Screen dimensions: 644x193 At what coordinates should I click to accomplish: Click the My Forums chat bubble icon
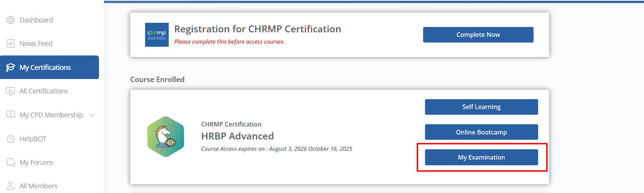(11, 163)
